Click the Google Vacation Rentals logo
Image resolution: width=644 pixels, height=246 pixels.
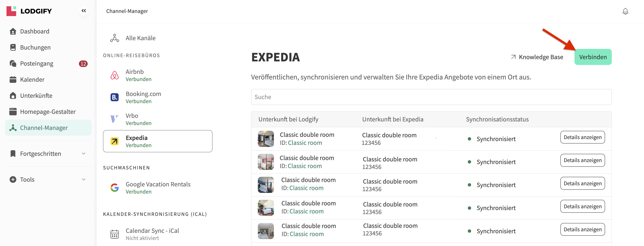coord(114,188)
